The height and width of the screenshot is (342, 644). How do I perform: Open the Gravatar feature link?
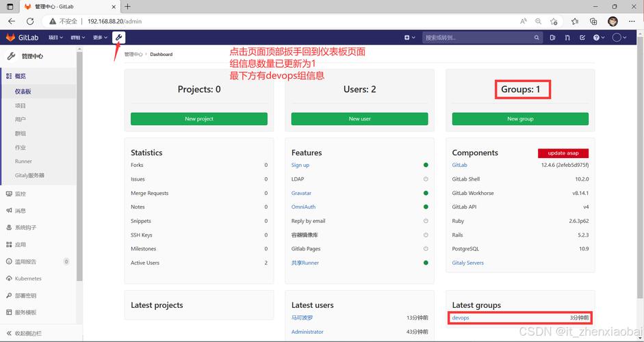click(301, 193)
